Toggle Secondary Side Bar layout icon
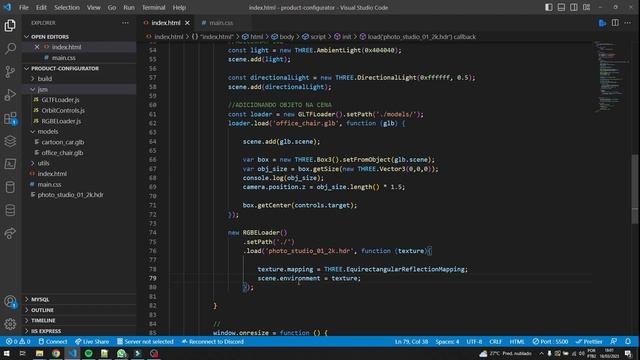This screenshot has width=640, height=360. [573, 7]
